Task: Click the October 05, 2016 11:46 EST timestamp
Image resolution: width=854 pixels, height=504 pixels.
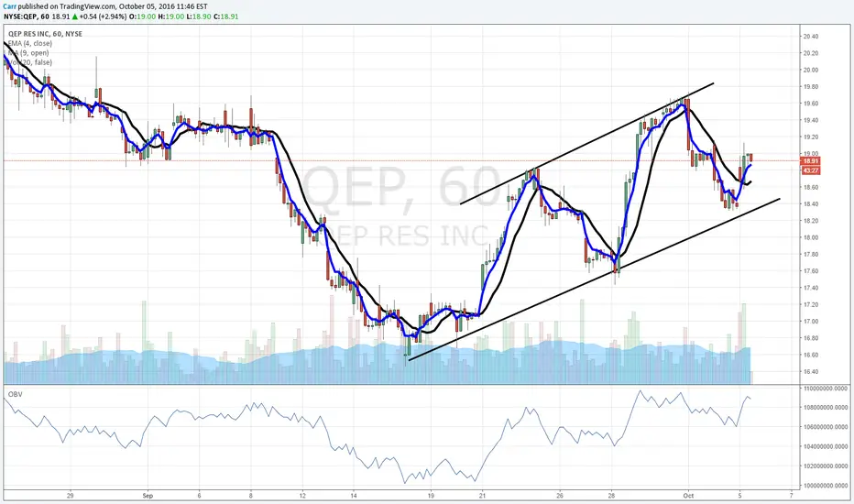Action: 163,6
